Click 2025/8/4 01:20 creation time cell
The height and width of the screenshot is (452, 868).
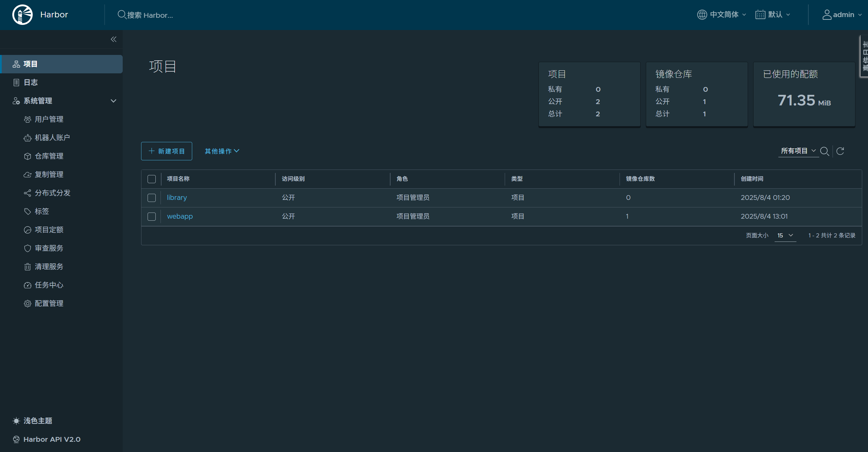pyautogui.click(x=765, y=198)
